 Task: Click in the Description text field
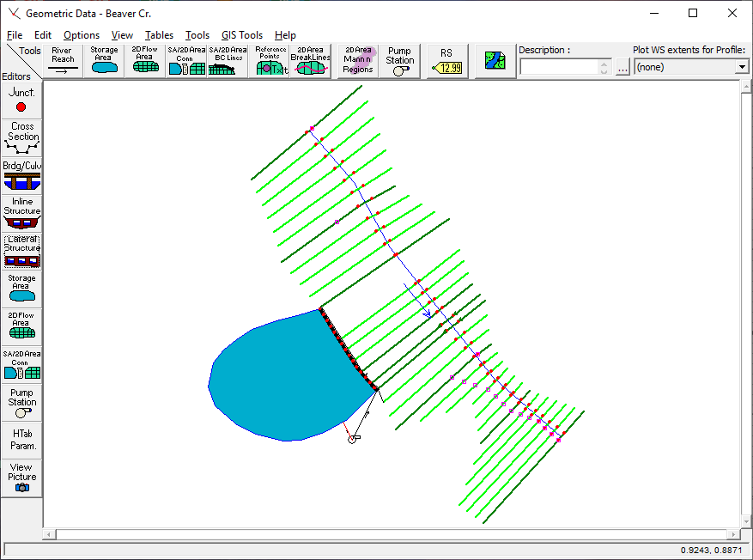click(x=558, y=67)
